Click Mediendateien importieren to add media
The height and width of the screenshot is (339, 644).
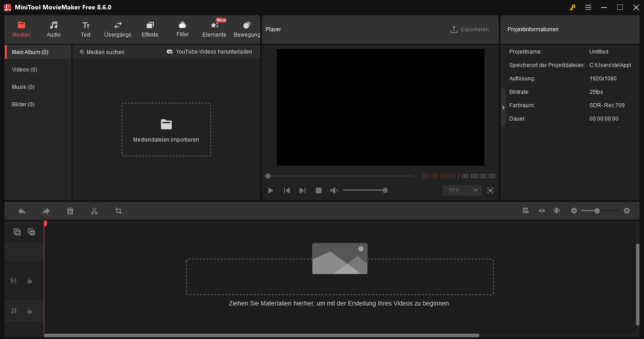click(166, 130)
